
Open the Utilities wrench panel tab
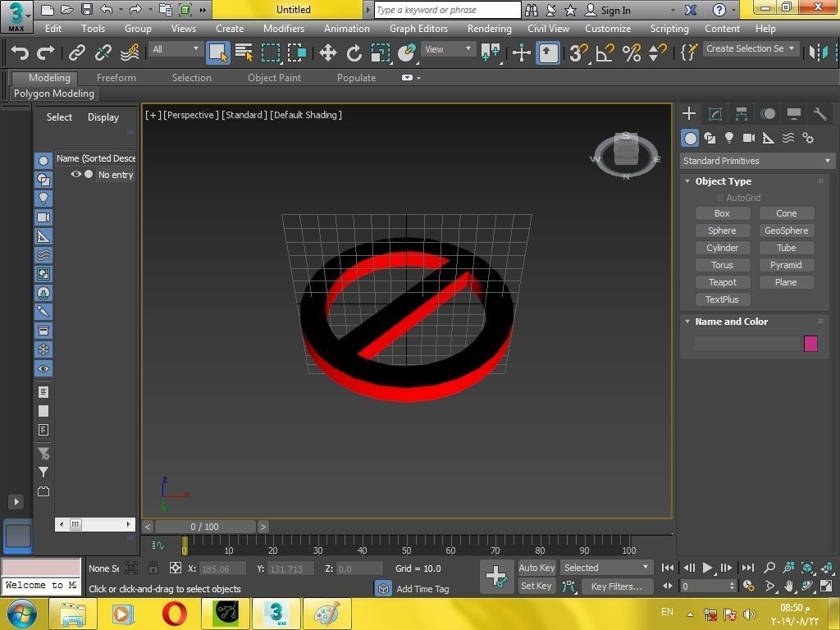pyautogui.click(x=820, y=113)
